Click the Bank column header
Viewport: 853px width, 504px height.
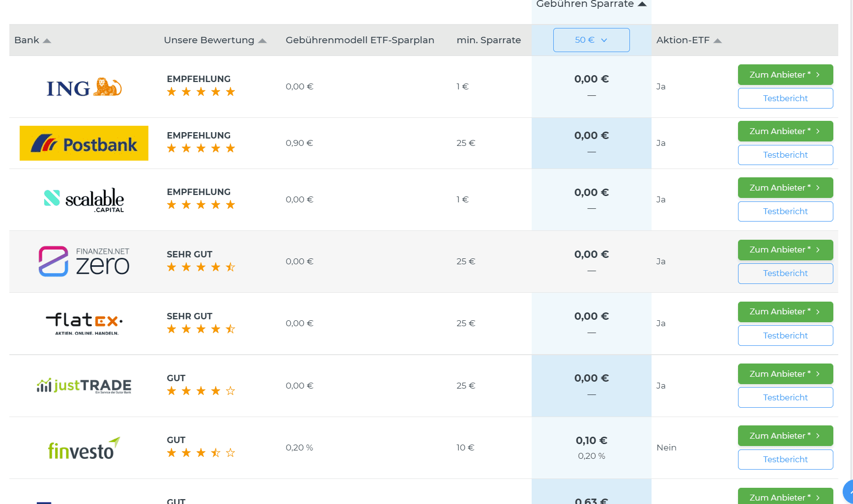(27, 40)
